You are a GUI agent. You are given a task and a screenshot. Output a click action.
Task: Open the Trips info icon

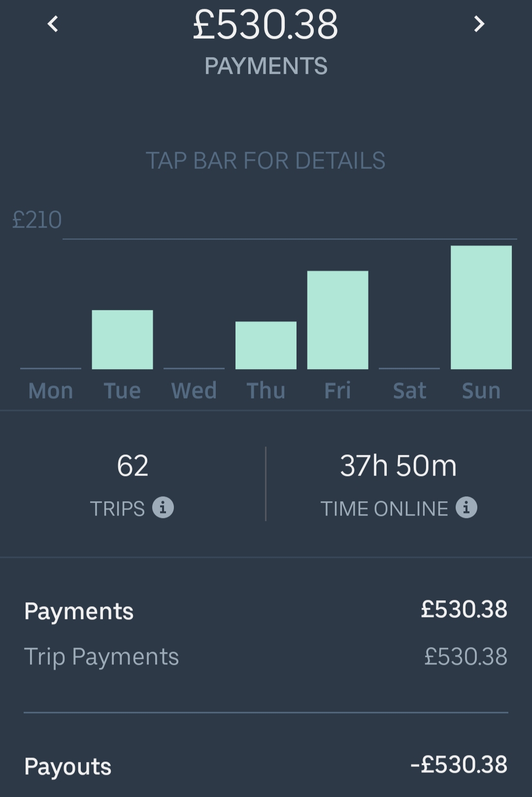tap(163, 507)
